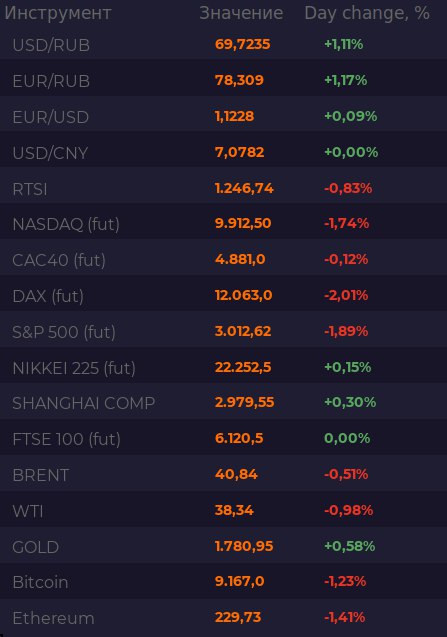
Task: Click the DAX (fut) label
Action: [x=48, y=296]
